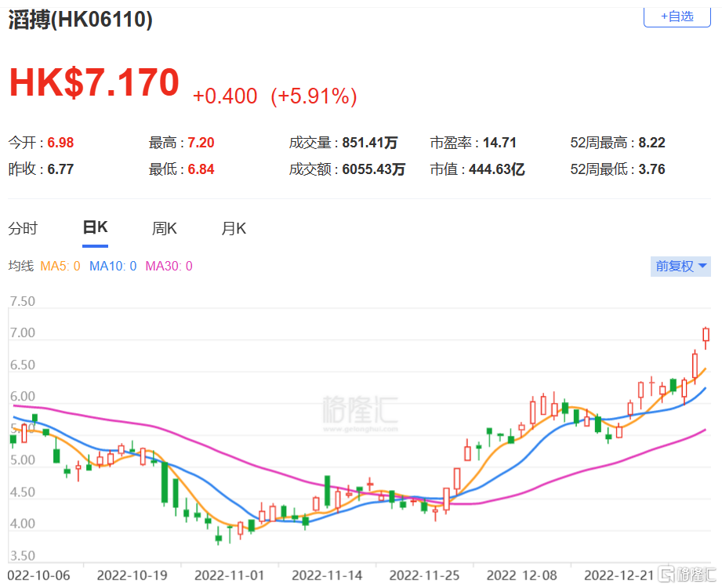Click the 52周最低 value 3.76
This screenshot has height=588, width=722.
click(651, 169)
